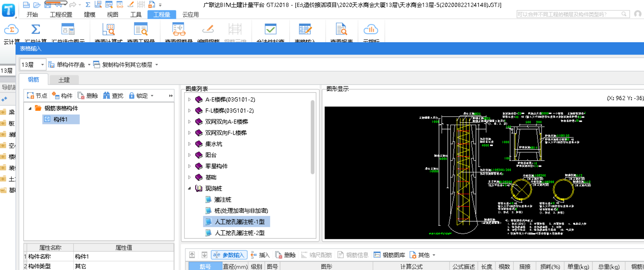Click the 表格输入 ribbon icon

click(305, 30)
